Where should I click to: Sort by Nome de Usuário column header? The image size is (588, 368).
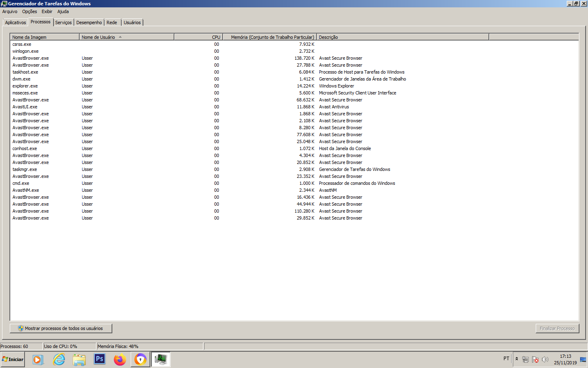(x=127, y=37)
